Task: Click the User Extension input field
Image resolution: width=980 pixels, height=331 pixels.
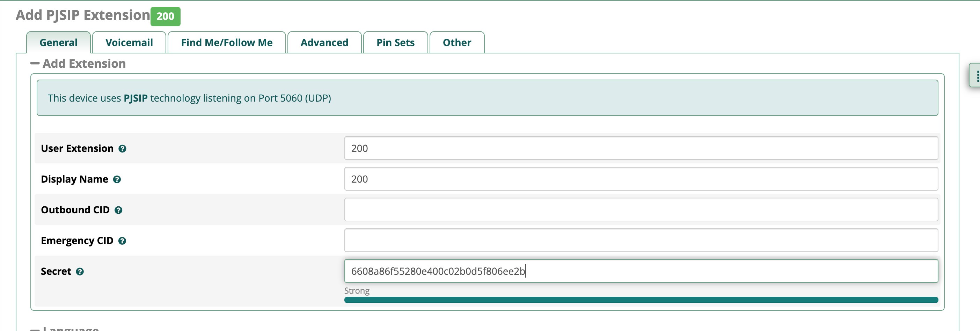Action: (x=641, y=148)
